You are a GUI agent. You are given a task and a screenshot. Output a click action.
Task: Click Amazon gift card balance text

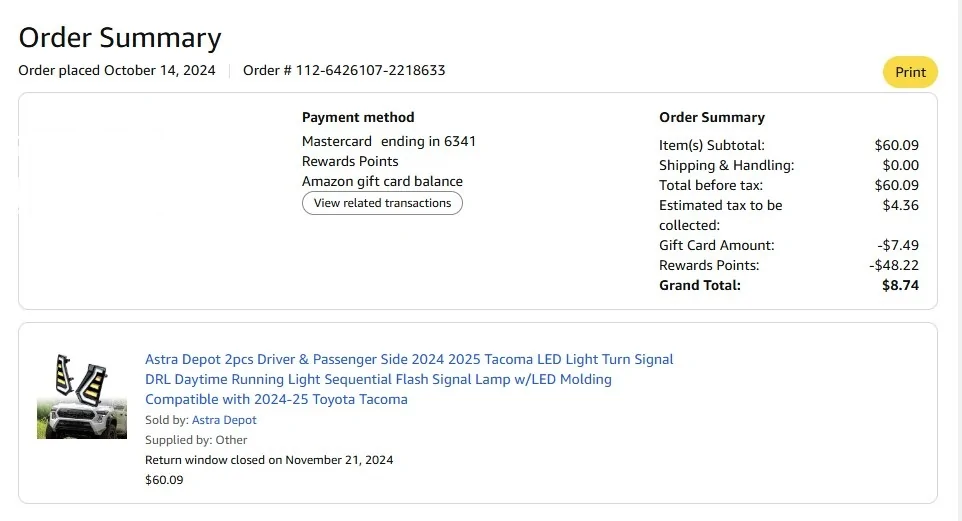[382, 181]
